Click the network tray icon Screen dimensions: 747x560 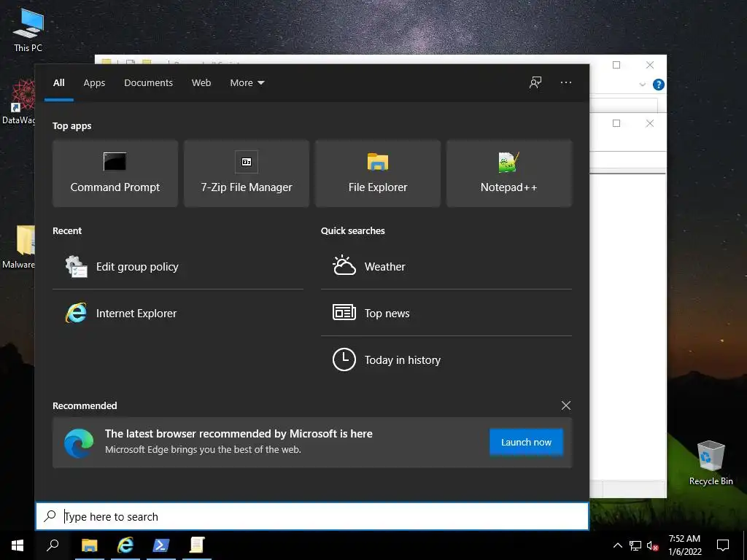pyautogui.click(x=635, y=545)
